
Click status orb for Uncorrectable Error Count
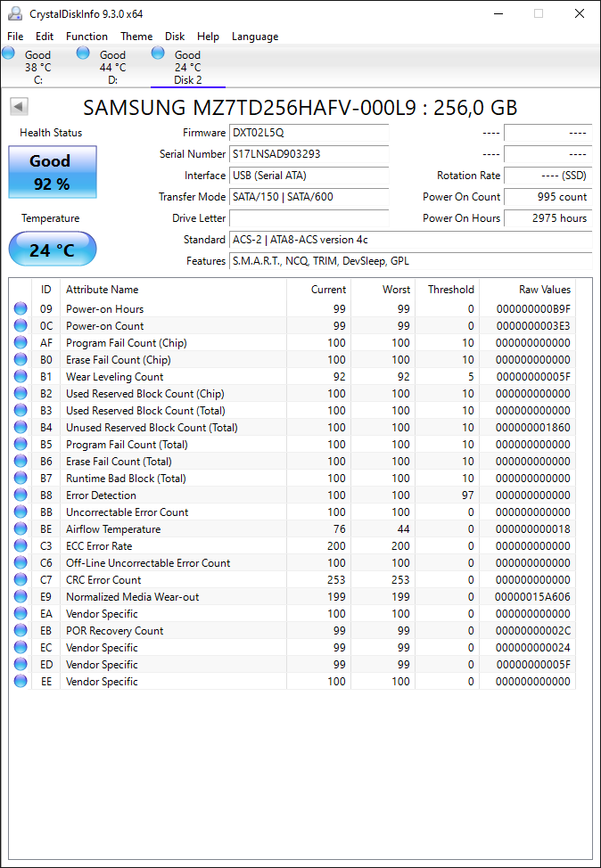tap(21, 512)
